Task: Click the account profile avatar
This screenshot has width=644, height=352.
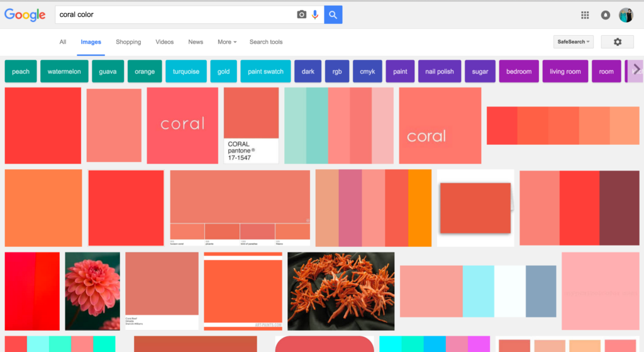Action: click(626, 15)
